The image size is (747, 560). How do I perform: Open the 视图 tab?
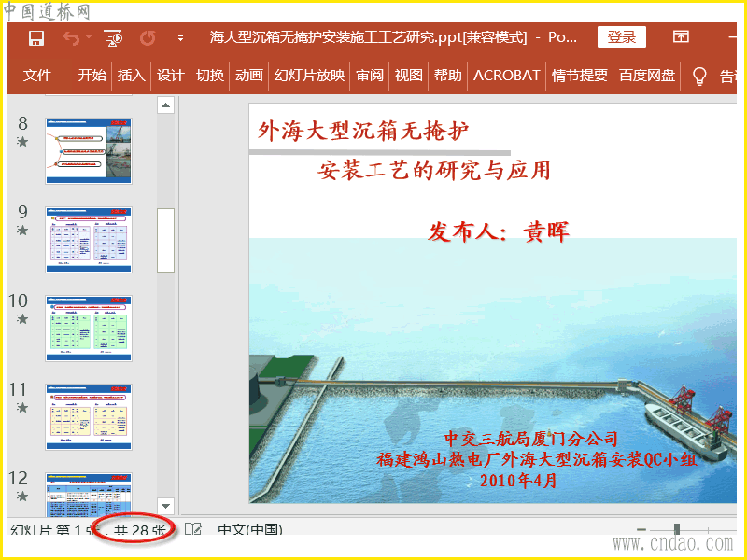point(409,76)
